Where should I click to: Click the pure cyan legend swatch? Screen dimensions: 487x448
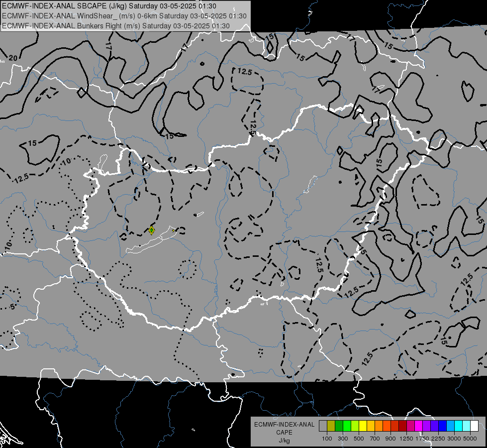point(459,426)
